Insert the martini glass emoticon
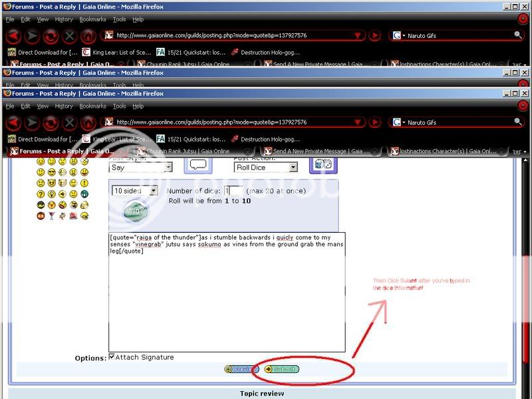The width and height of the screenshot is (532, 399). [x=52, y=215]
